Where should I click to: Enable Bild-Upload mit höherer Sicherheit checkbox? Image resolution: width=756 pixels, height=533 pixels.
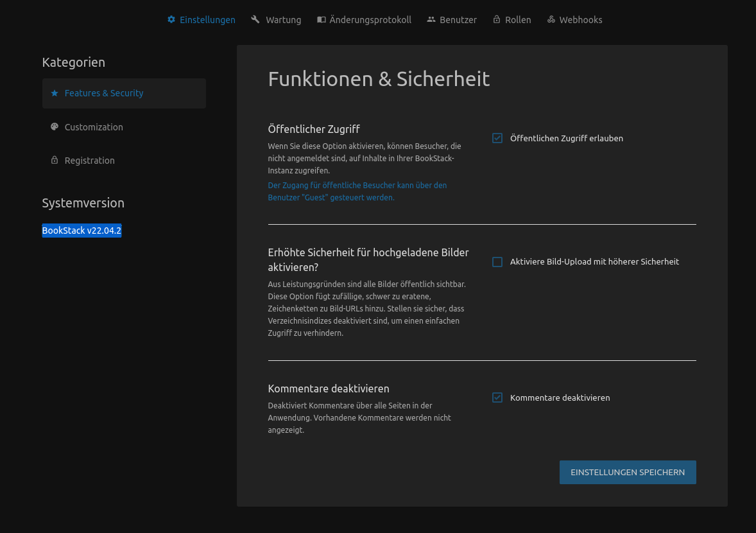(x=497, y=262)
